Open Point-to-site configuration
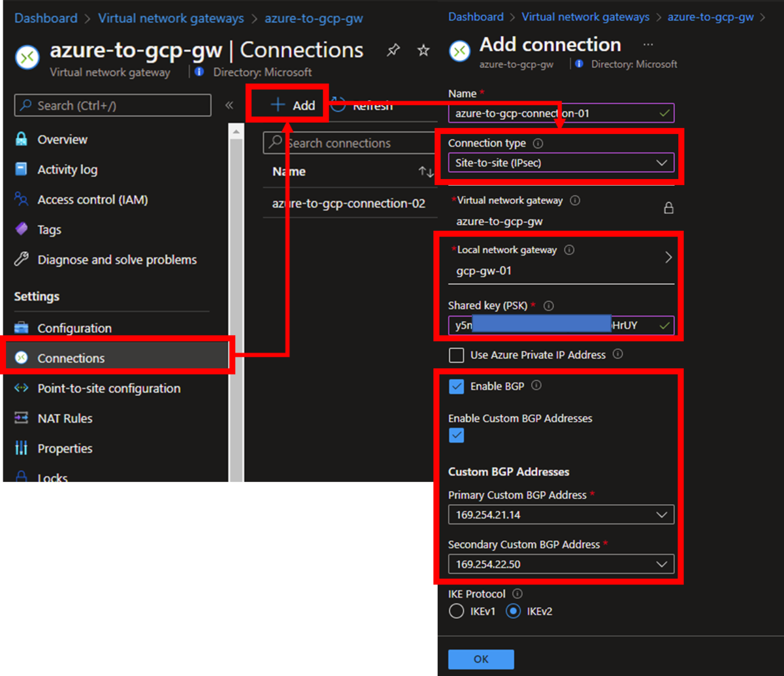784x676 pixels. [x=108, y=388]
